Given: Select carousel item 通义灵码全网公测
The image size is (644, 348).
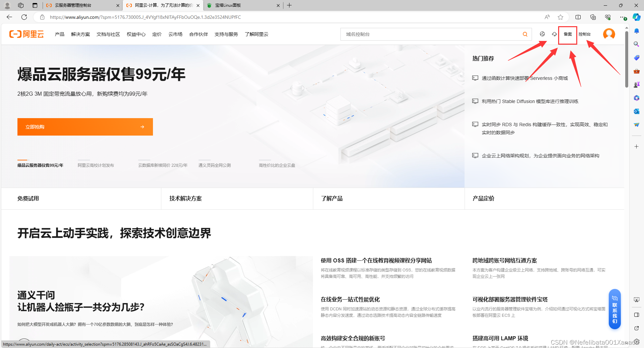Looking at the screenshot, I should [215, 165].
